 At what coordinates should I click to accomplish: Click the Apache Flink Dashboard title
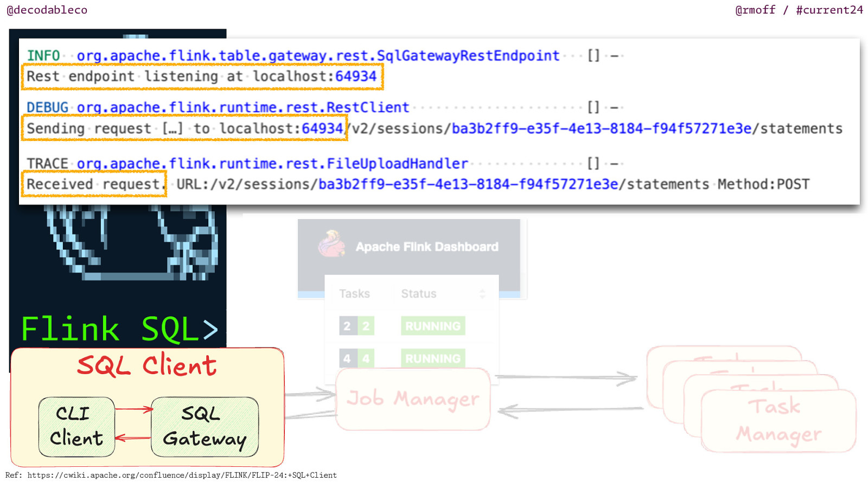427,247
